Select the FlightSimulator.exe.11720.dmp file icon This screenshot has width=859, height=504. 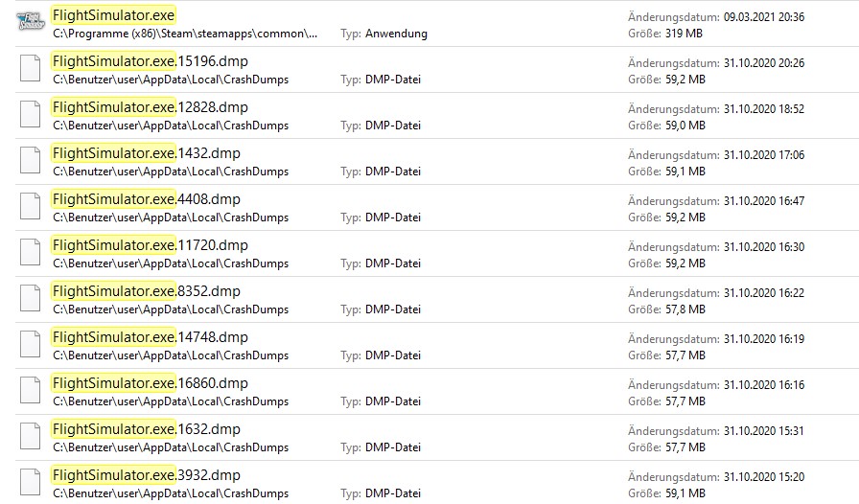tap(30, 253)
